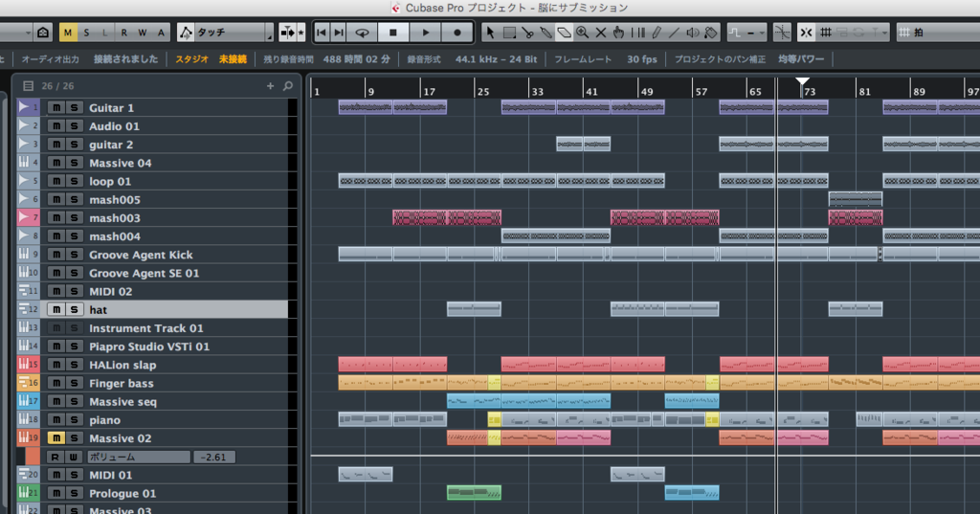The width and height of the screenshot is (980, 514).
Task: Click the constrain delay compensation icon
Action: click(x=43, y=33)
